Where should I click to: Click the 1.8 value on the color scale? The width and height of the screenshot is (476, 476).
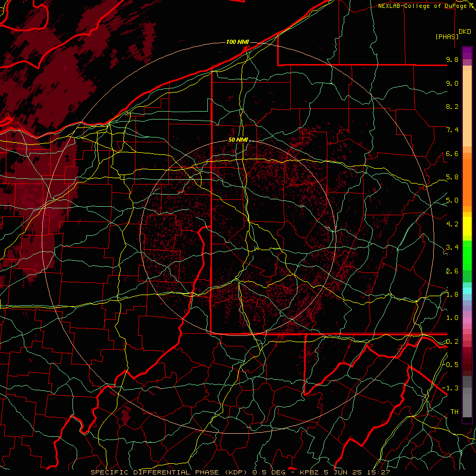point(452,295)
